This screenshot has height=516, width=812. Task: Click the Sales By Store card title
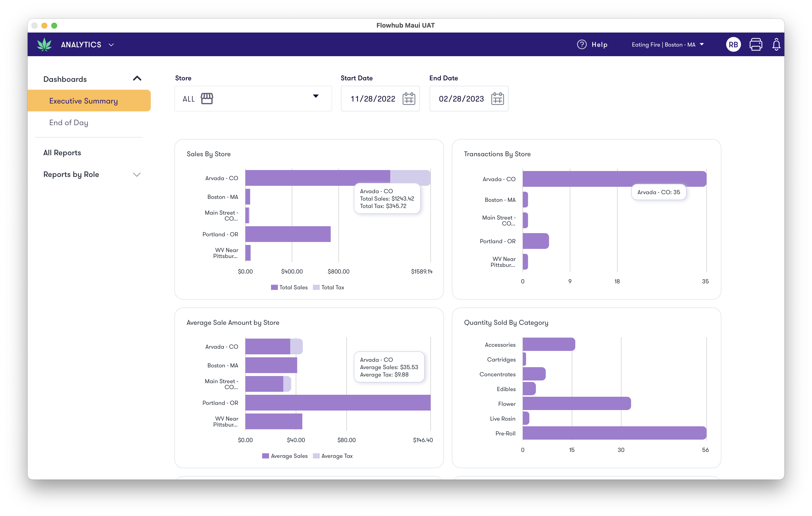click(208, 154)
